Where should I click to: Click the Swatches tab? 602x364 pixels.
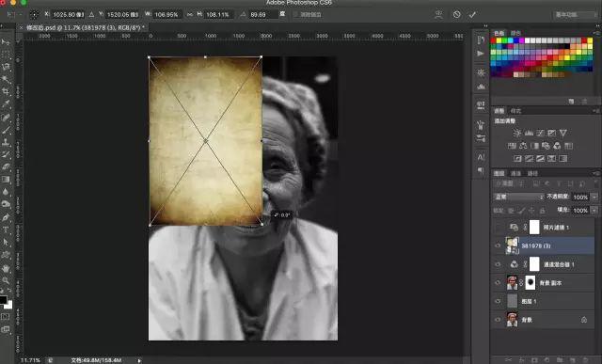499,33
